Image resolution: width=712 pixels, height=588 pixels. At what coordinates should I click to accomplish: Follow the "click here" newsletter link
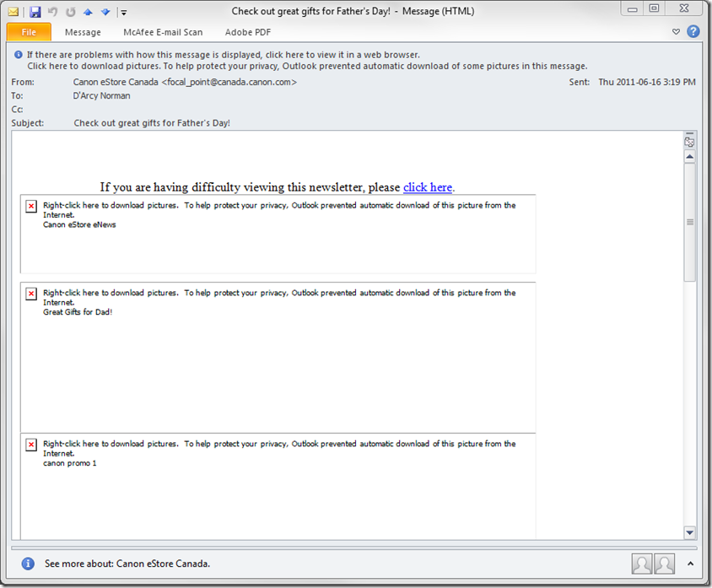pyautogui.click(x=428, y=187)
